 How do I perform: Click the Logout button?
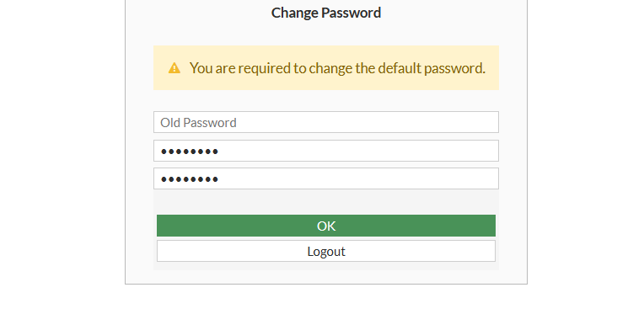pos(326,251)
